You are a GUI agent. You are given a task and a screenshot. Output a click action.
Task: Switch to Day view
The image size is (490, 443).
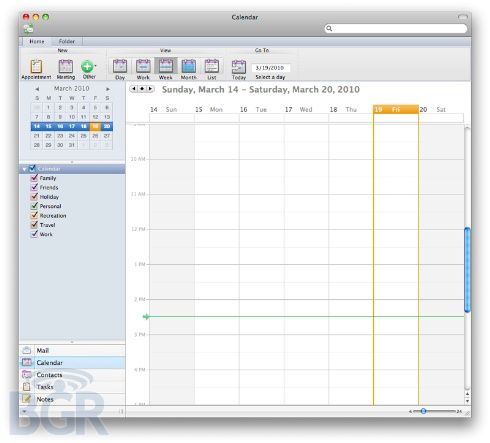point(120,69)
